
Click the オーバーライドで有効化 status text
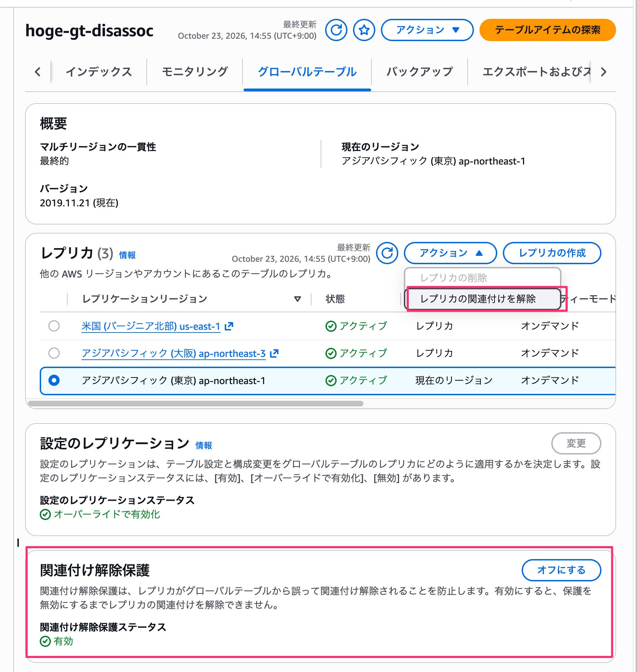(107, 514)
